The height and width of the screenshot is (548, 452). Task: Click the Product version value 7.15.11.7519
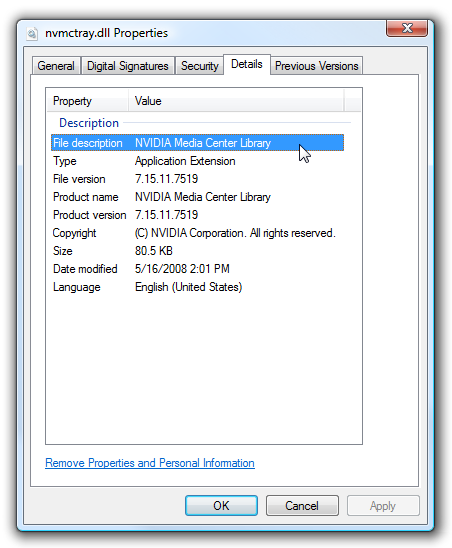(166, 215)
